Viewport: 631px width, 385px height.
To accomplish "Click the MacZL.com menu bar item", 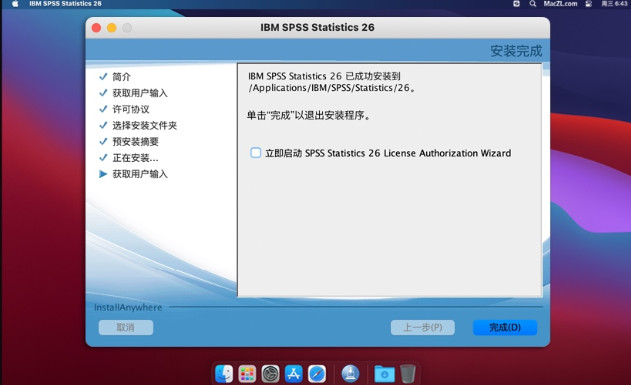I will pyautogui.click(x=560, y=4).
